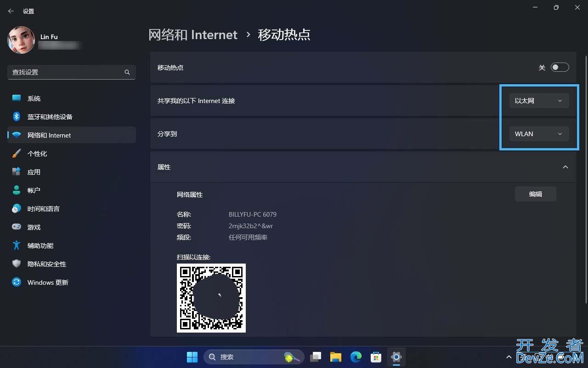This screenshot has height=368, width=588.
Task: Click the network name BILLYFU-PC 6079
Action: [x=253, y=214]
